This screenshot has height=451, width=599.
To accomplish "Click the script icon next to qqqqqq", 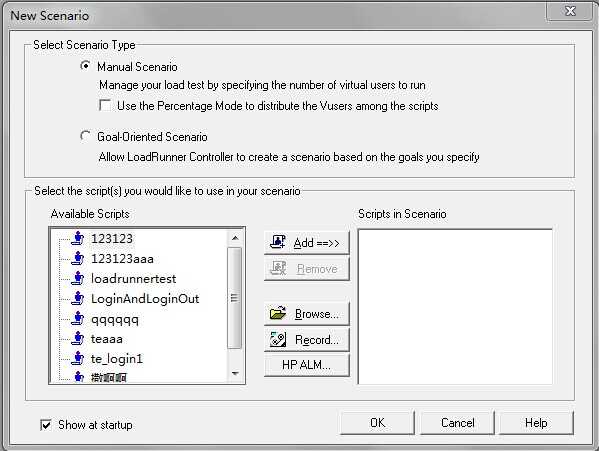I will click(x=78, y=318).
